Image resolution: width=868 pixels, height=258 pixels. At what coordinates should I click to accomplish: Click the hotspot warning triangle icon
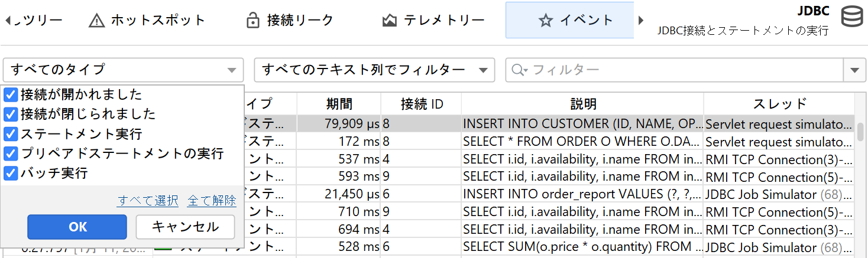(x=96, y=21)
